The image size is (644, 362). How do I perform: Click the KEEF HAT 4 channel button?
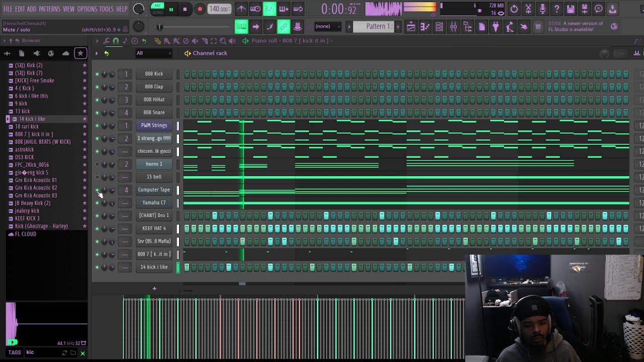pos(154,228)
